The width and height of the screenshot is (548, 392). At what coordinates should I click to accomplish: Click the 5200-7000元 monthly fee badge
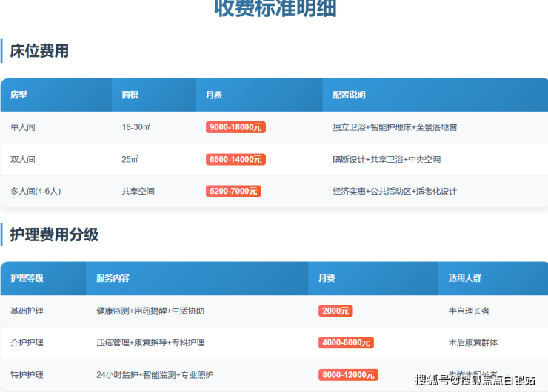[x=233, y=191]
